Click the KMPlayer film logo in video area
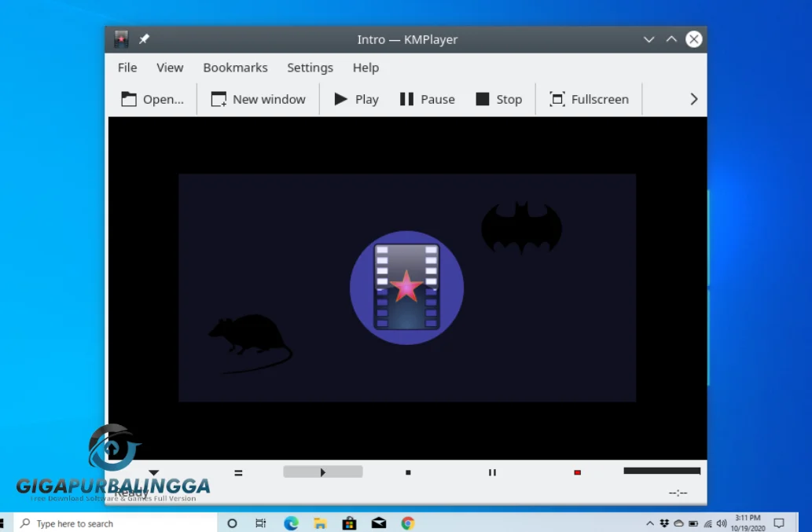Screen dimensions: 812x532 click(406, 288)
